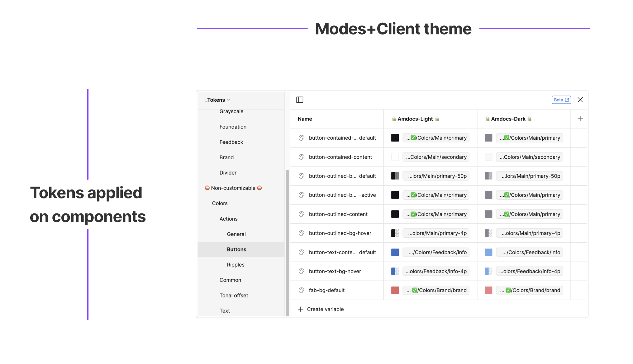The height and width of the screenshot is (364, 633).
Task: Click the plus icon to add new mode
Action: pos(580,119)
